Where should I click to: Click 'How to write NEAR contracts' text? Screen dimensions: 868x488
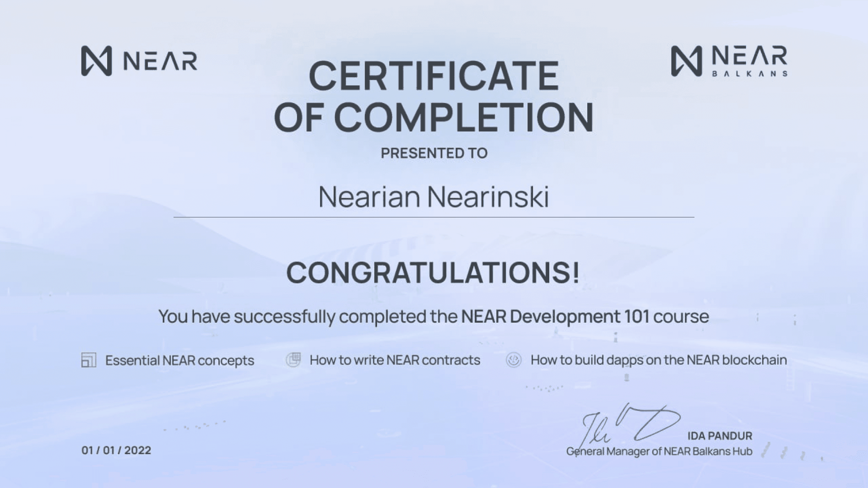(x=395, y=360)
